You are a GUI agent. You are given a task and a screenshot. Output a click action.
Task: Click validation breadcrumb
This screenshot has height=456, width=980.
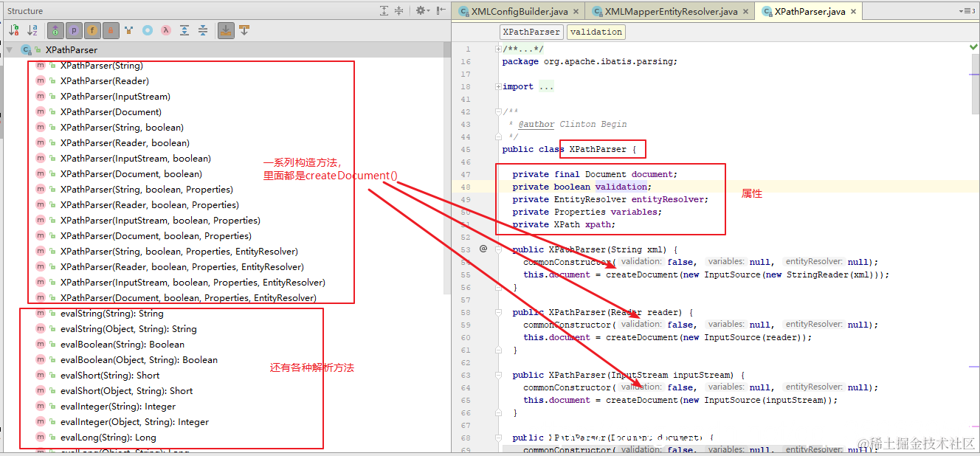click(596, 32)
